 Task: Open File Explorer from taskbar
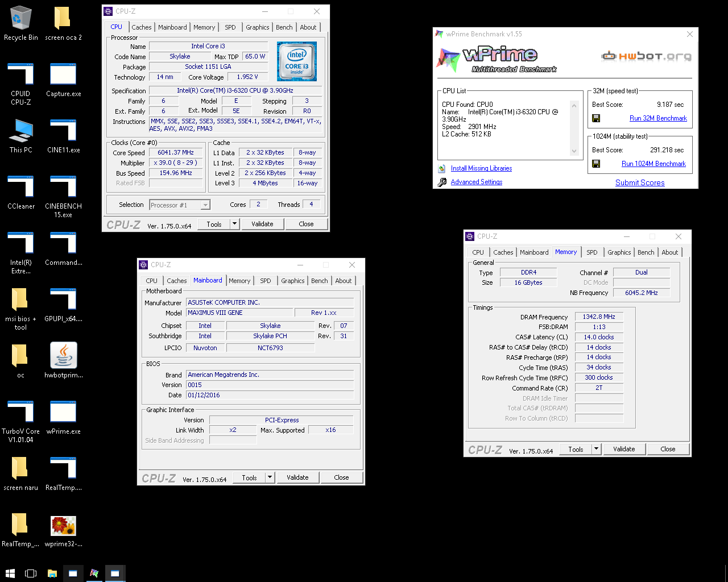tap(52, 573)
